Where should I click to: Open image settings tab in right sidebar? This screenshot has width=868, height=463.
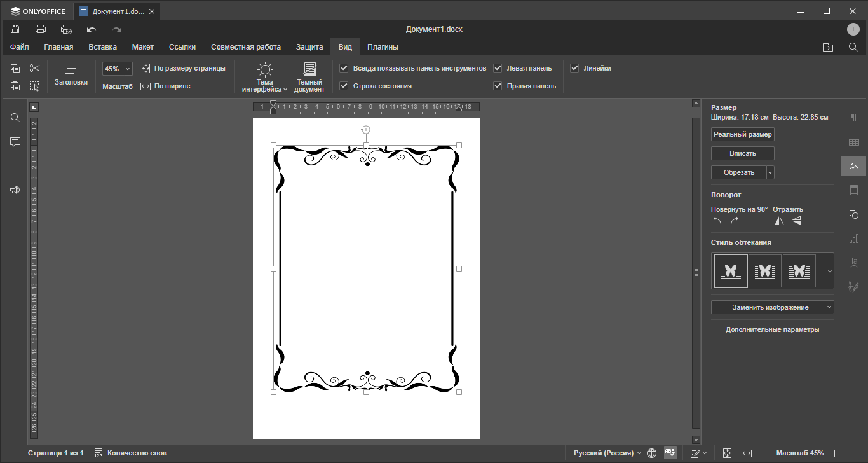coord(854,166)
